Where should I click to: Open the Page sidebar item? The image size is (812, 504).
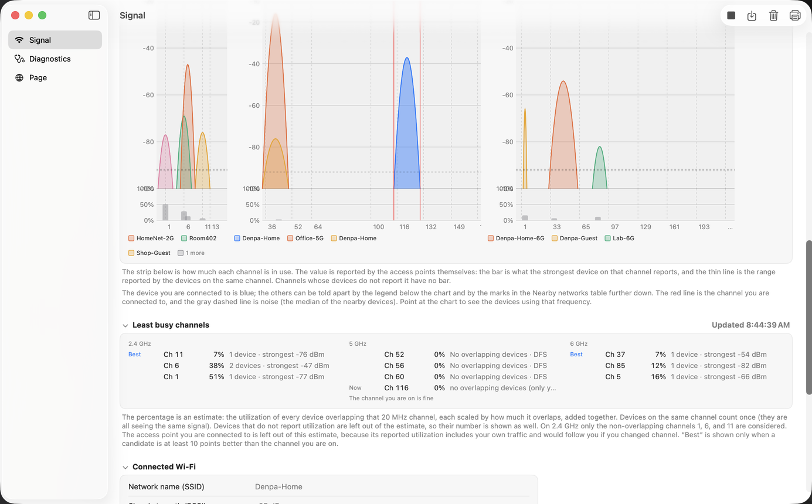pos(55,77)
